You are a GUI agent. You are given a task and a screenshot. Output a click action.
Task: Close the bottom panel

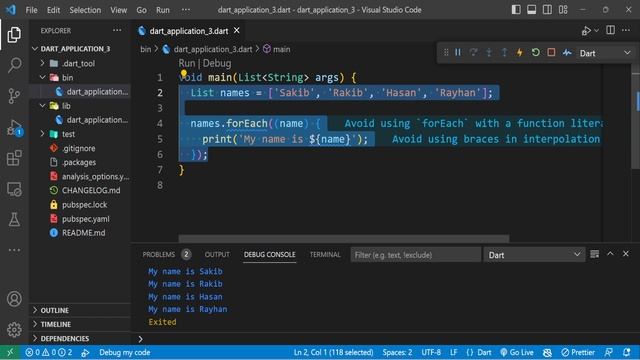click(x=626, y=254)
